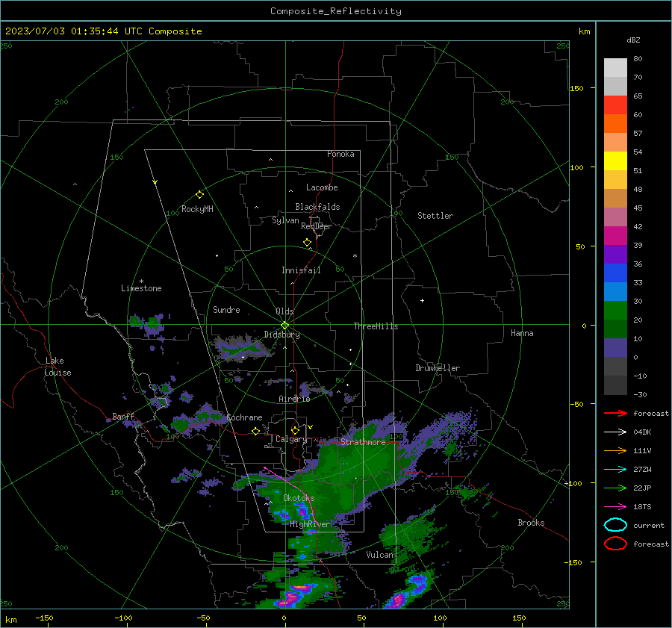672x628 pixels.
Task: Click the cyan 27ZW arrow icon
Action: click(x=615, y=470)
